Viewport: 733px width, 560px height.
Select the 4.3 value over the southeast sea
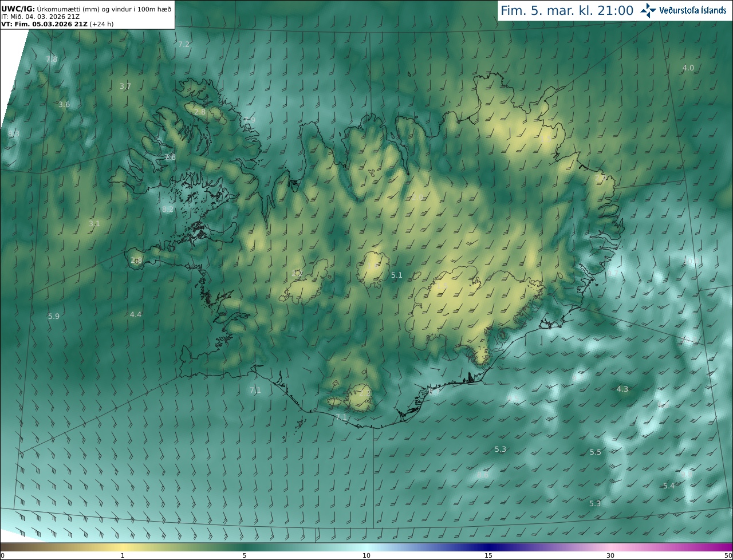pos(622,389)
